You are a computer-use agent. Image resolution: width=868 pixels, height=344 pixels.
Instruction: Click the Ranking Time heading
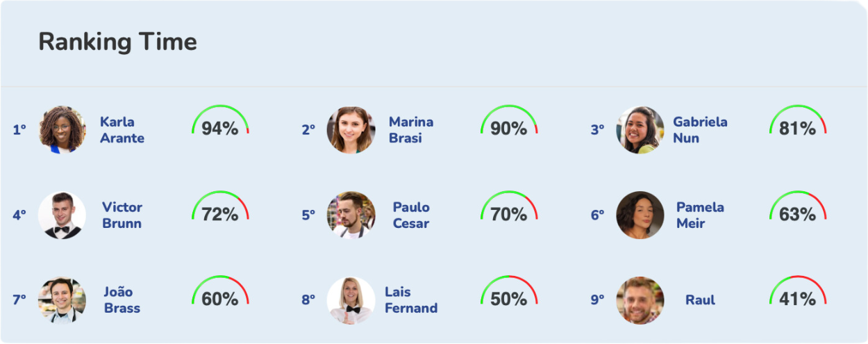pyautogui.click(x=117, y=42)
